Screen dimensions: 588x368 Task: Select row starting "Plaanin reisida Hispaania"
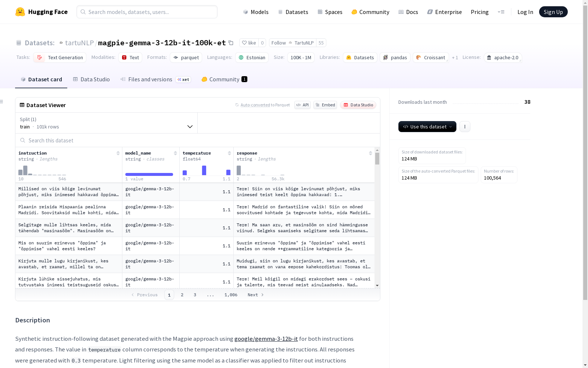(195, 210)
